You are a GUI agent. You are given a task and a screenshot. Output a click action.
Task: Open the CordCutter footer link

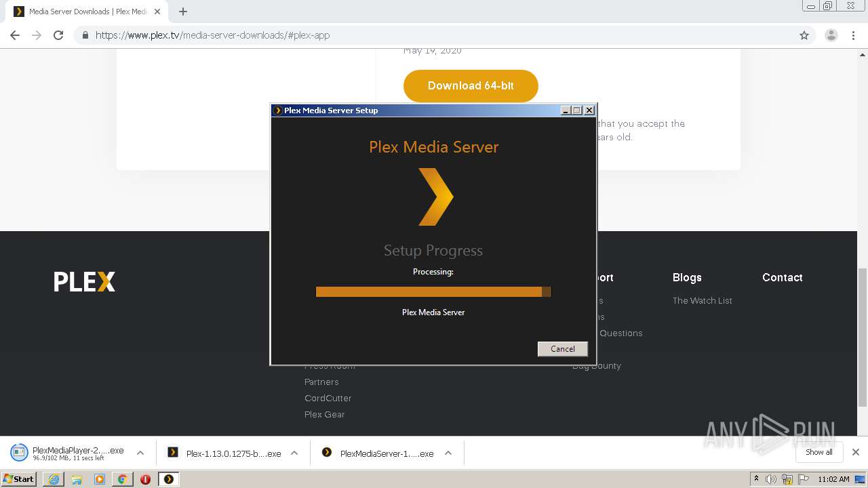(328, 398)
